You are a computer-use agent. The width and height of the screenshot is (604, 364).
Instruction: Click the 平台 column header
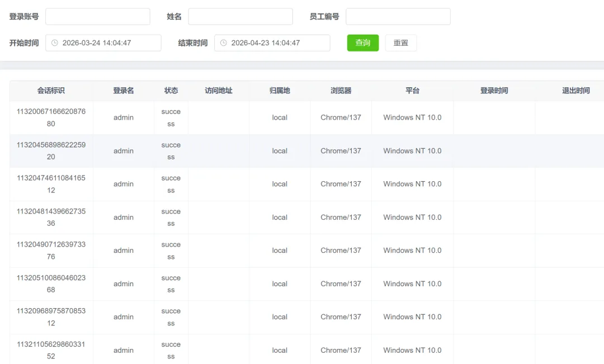coord(412,91)
